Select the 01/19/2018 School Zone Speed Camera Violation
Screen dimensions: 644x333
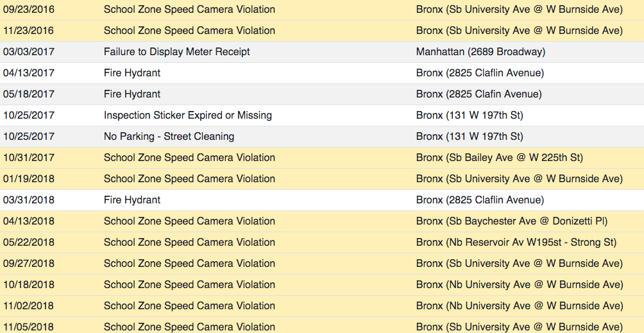[x=189, y=179]
